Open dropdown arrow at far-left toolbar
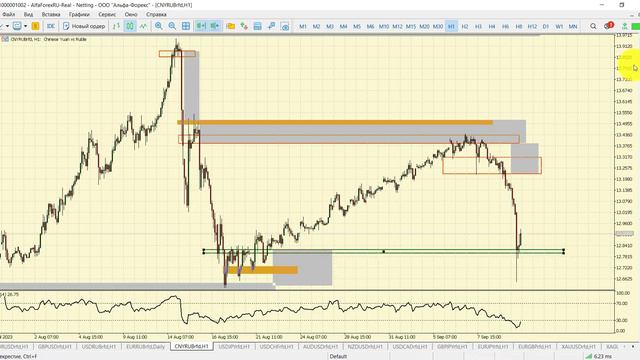 7,26
